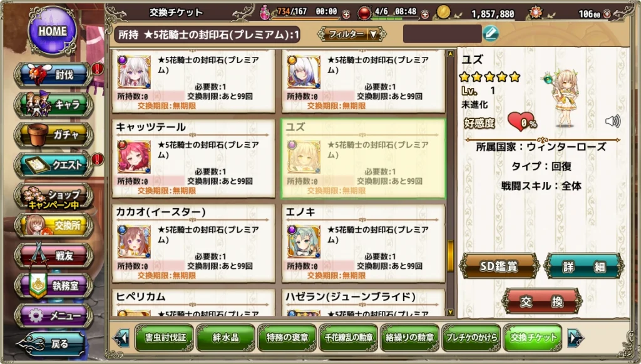Click the SD鑑賞 button

point(499,266)
